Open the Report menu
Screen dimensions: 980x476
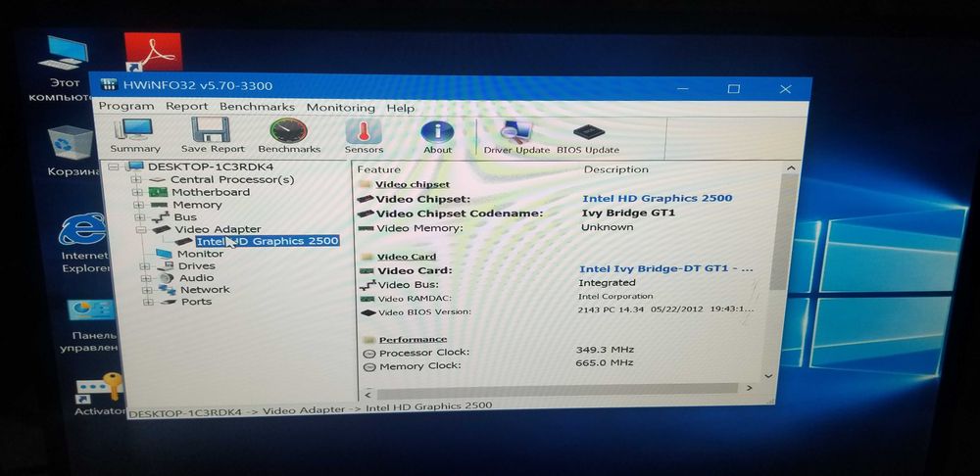[186, 107]
